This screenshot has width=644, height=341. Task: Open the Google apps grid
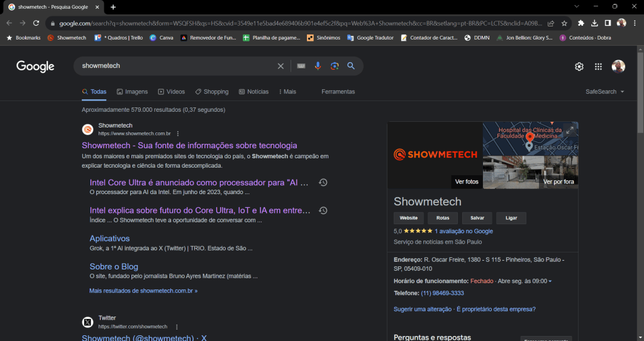(599, 67)
